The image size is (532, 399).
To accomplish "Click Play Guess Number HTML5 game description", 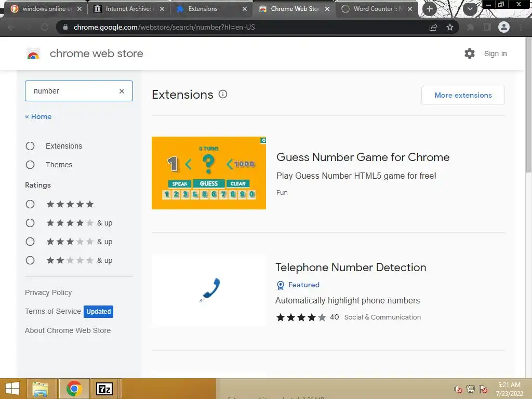I will point(356,176).
